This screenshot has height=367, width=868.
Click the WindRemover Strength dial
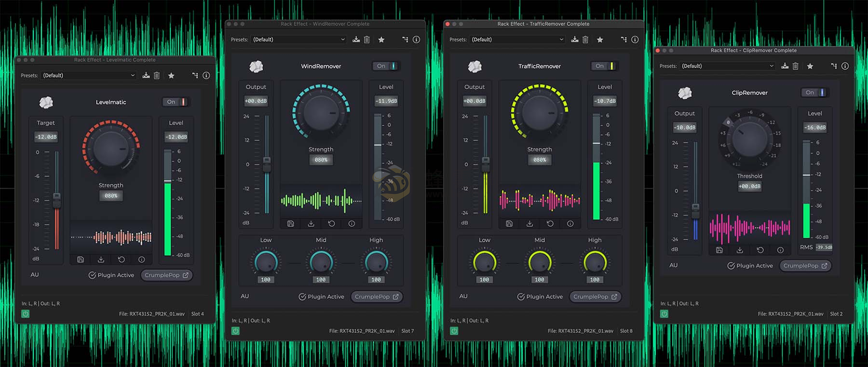click(321, 113)
